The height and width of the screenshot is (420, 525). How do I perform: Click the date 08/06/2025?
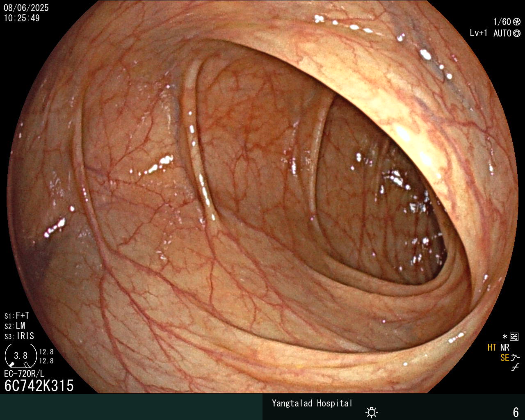coord(26,8)
